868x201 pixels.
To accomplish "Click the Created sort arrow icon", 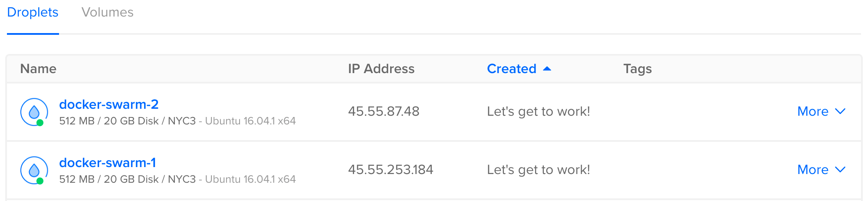I will click(x=547, y=69).
